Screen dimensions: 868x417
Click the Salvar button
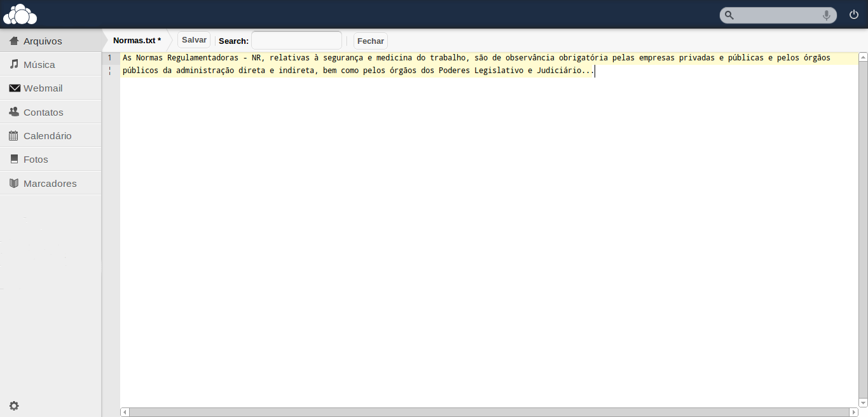coord(194,40)
